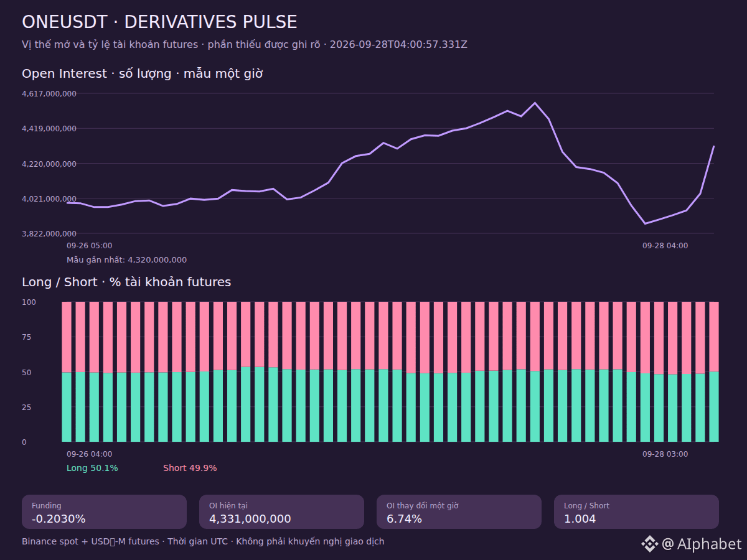Image resolution: width=747 pixels, height=560 pixels.
Task: Click the Short 49.9% legend label
Action: 190,468
